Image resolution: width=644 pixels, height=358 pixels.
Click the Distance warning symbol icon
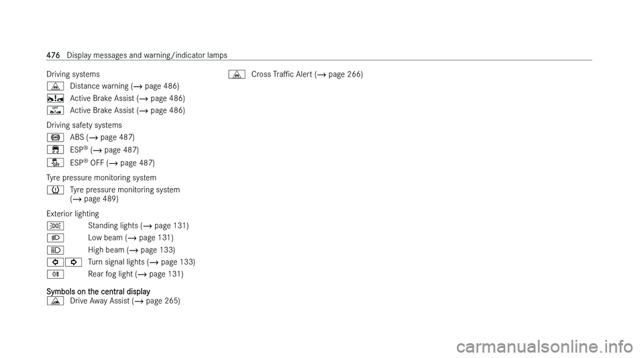point(55,87)
